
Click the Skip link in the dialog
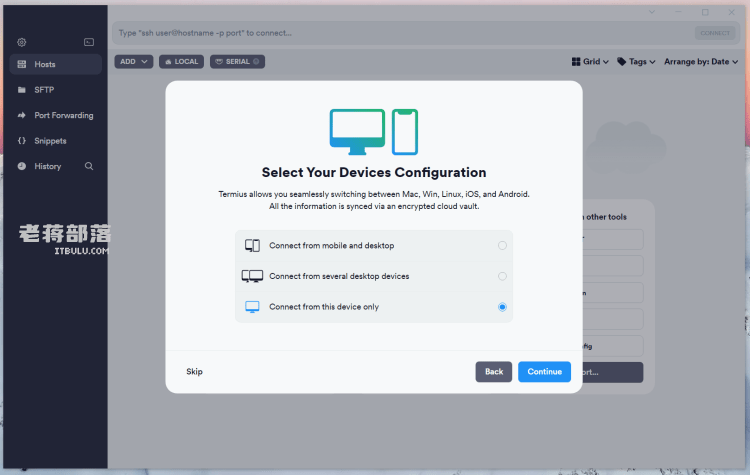194,372
